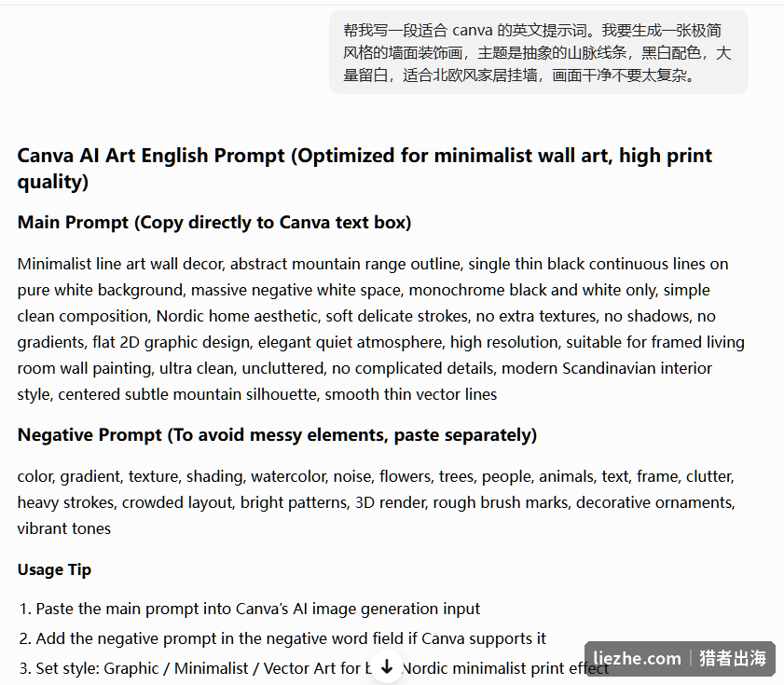Click the word 'quality)' ending the title
This screenshot has height=685, width=784.
53,182
